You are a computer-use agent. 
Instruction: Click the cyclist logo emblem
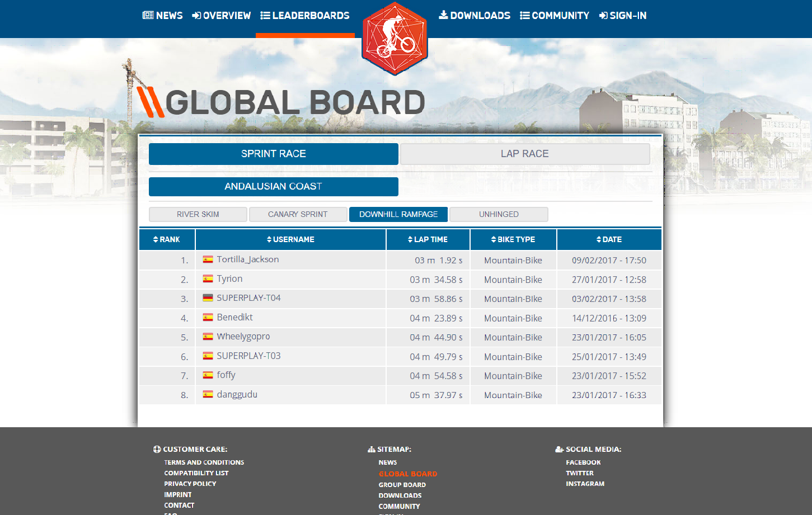pos(395,38)
